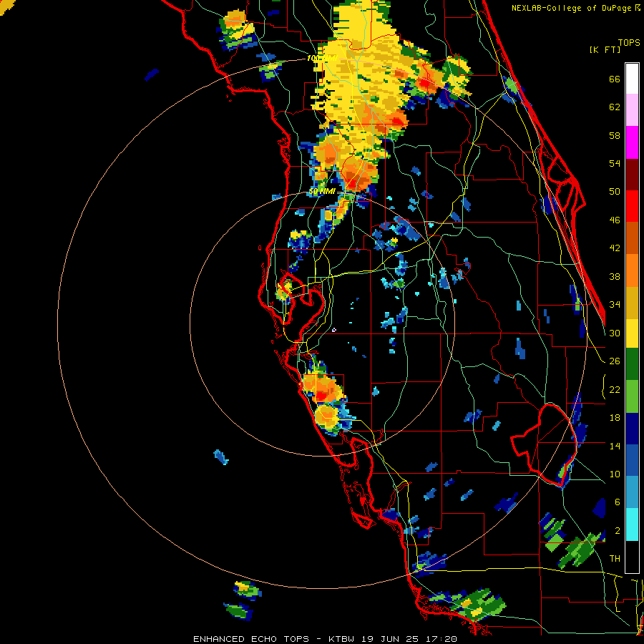
Task: Click the "TOPS" legend heading
Action: click(629, 43)
